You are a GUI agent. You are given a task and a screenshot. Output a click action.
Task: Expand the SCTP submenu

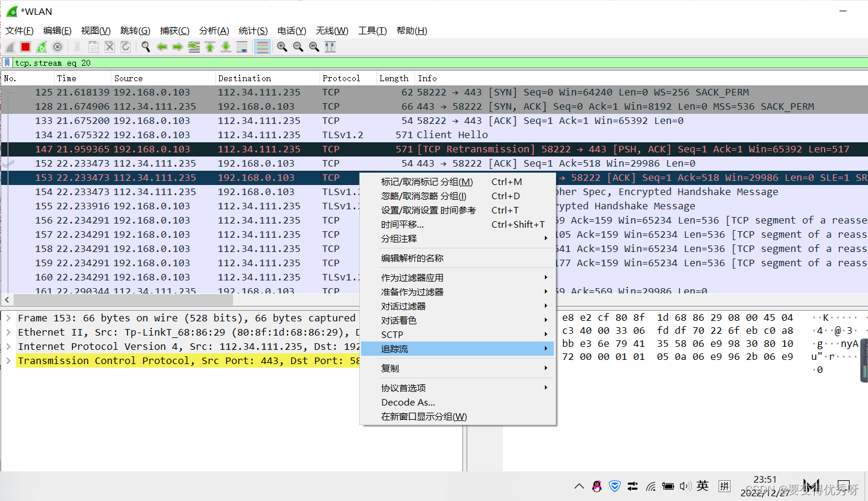[x=458, y=335]
